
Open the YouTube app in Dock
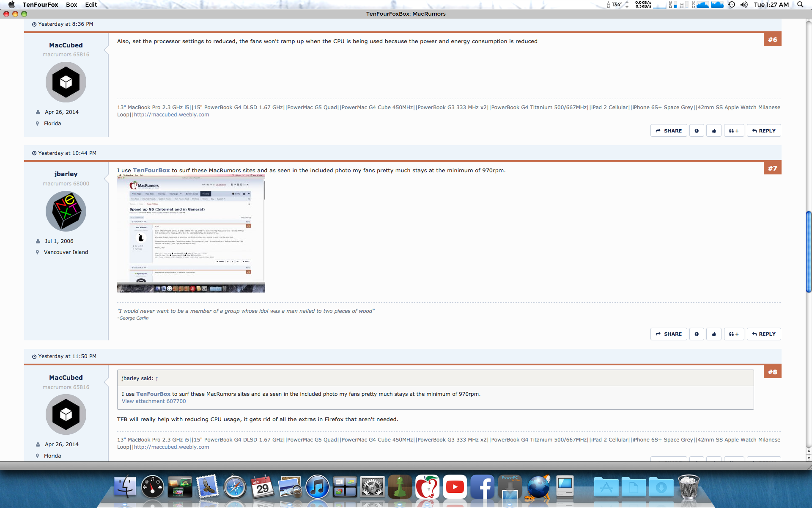click(455, 487)
